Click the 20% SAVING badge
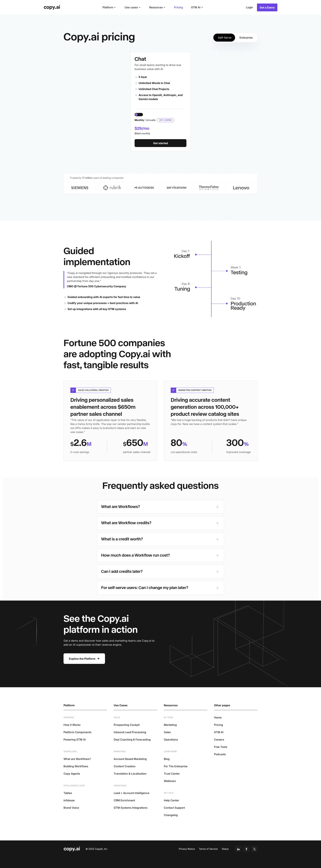Image resolution: width=321 pixels, height=868 pixels. coord(166,120)
